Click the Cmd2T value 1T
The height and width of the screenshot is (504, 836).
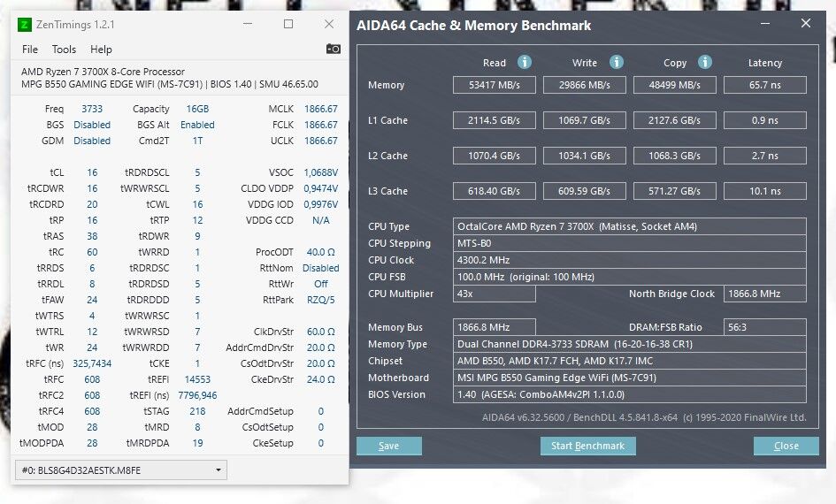(x=197, y=141)
